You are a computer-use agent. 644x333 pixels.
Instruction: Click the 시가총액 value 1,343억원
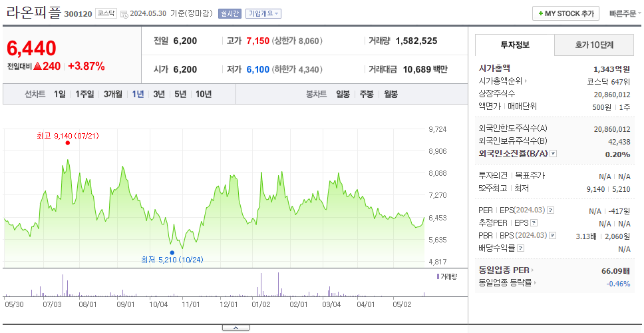612,69
